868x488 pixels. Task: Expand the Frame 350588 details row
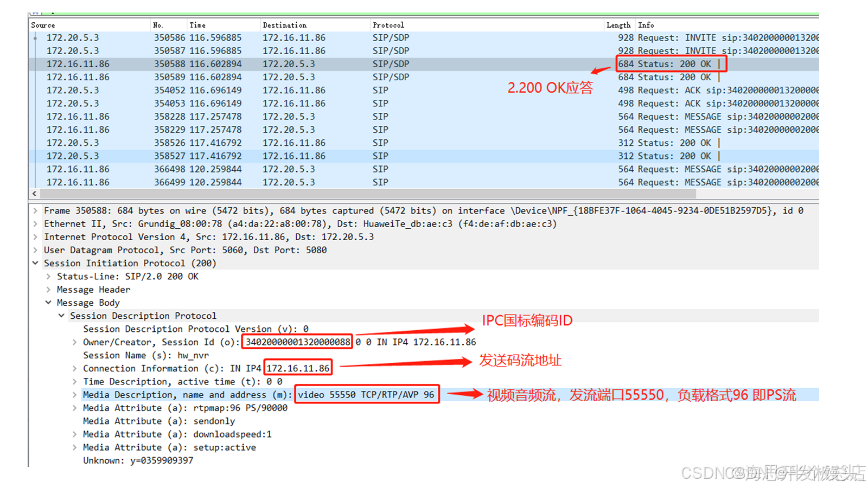[x=35, y=210]
